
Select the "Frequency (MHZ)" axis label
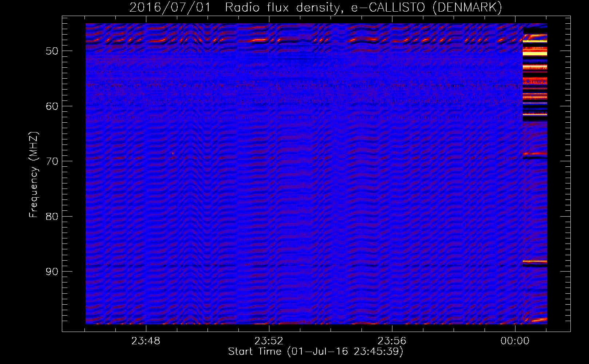33,175
